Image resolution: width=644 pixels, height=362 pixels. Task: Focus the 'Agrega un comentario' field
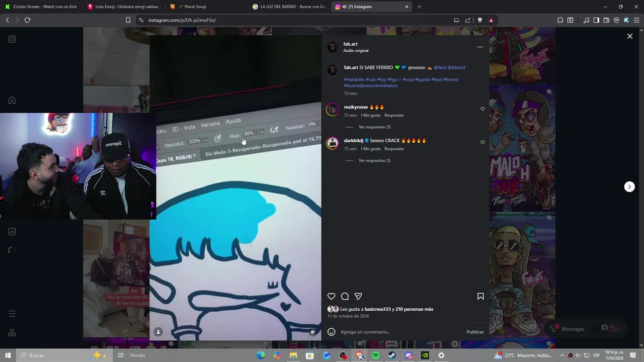[x=400, y=332]
